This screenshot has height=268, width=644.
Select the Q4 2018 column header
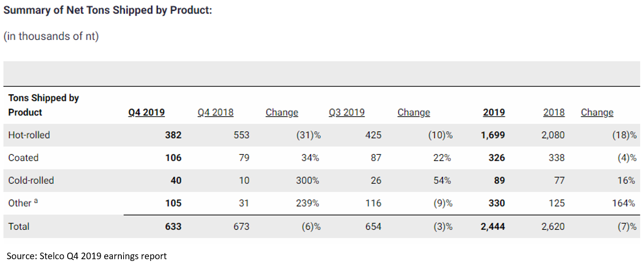(215, 113)
